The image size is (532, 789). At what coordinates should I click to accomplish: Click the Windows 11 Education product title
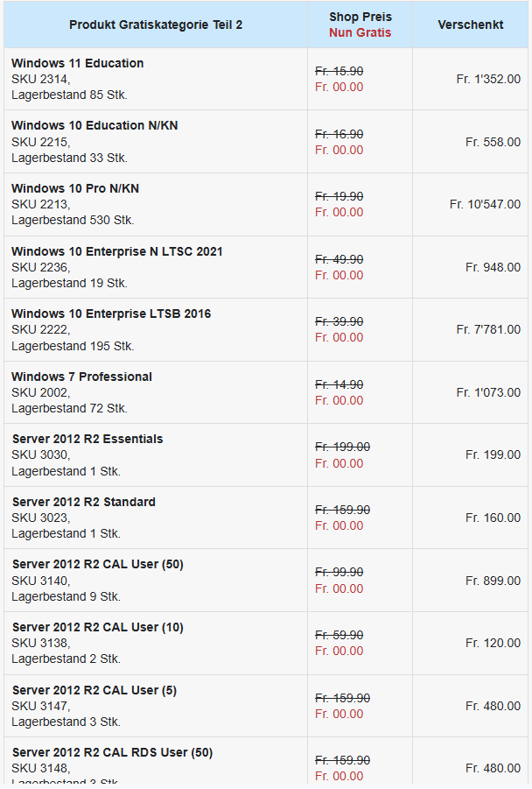point(77,63)
